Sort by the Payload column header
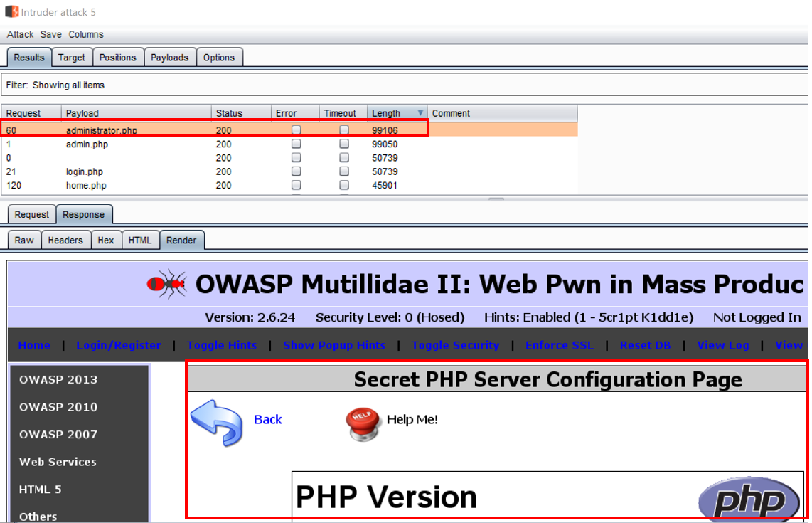 tap(137, 113)
